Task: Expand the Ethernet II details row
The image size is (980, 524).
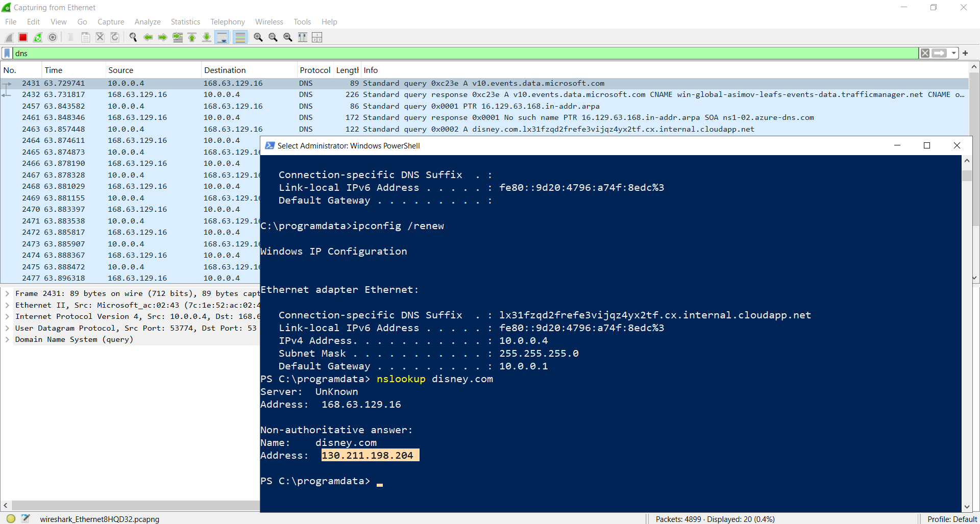Action: [x=7, y=305]
